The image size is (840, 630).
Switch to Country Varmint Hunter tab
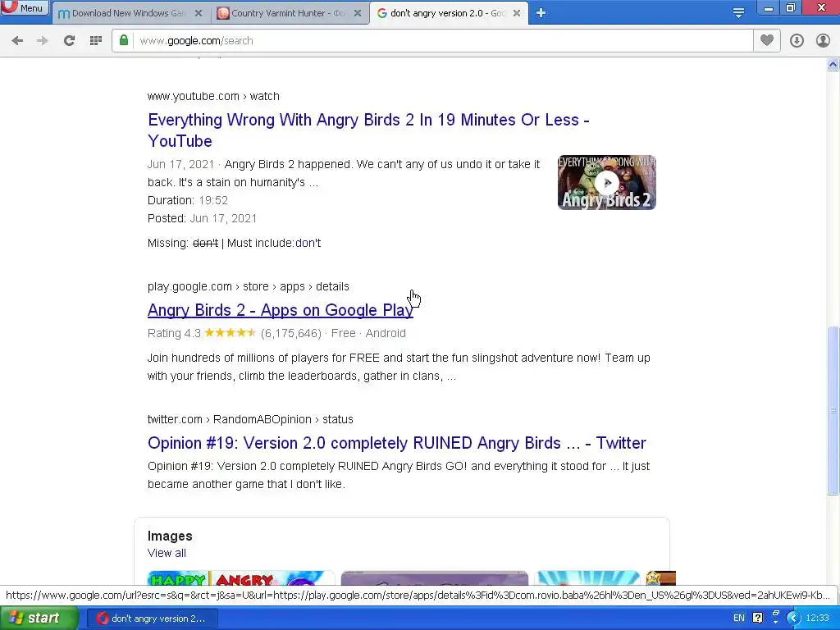290,13
